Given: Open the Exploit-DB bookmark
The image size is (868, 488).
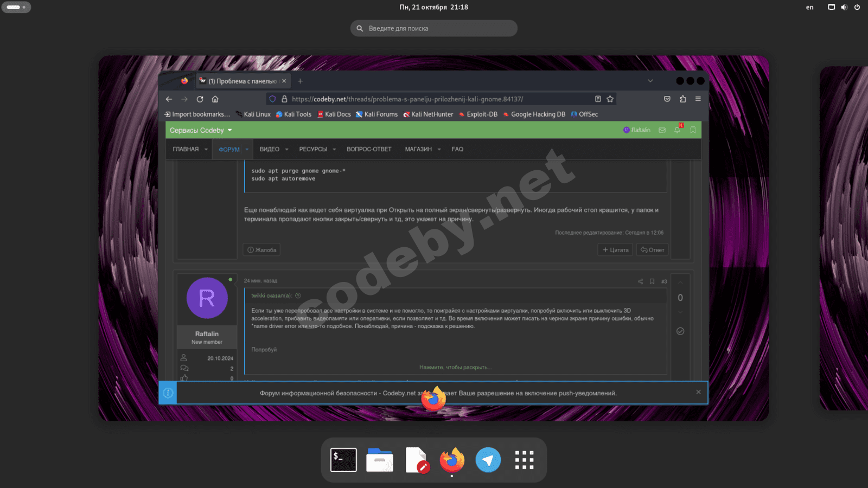Looking at the screenshot, I should coord(478,114).
